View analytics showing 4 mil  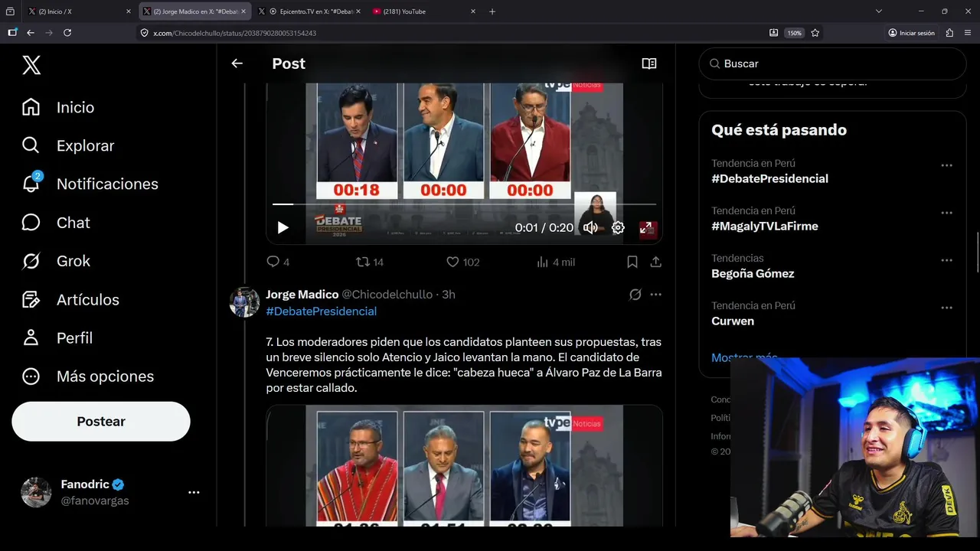556,262
